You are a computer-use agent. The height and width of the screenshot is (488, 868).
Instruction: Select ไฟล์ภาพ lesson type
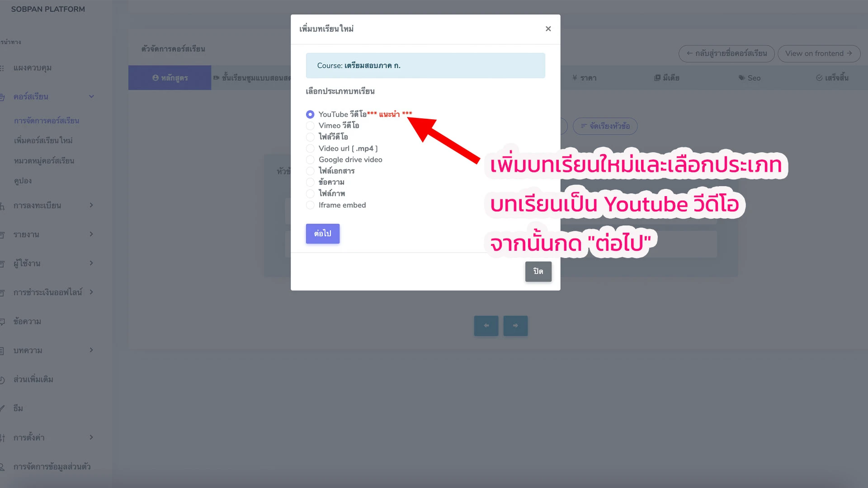point(310,193)
